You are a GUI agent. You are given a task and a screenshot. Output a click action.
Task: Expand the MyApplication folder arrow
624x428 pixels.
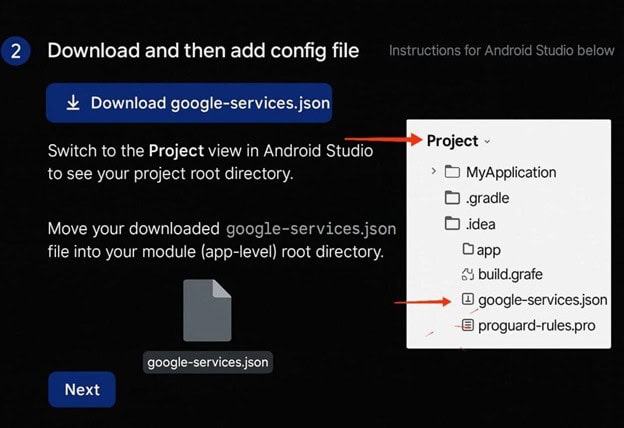433,172
